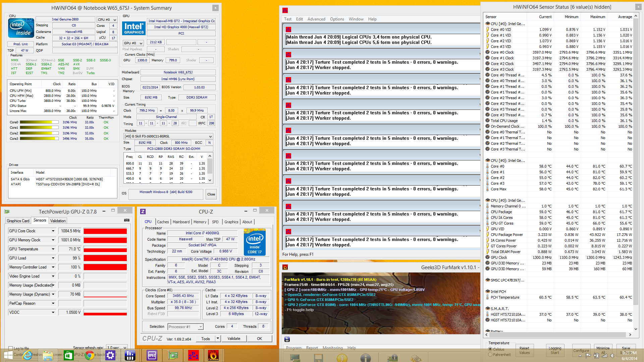Screen dimensions: 644x362
Task: Open the Prime95 Options menu
Action: (337, 19)
